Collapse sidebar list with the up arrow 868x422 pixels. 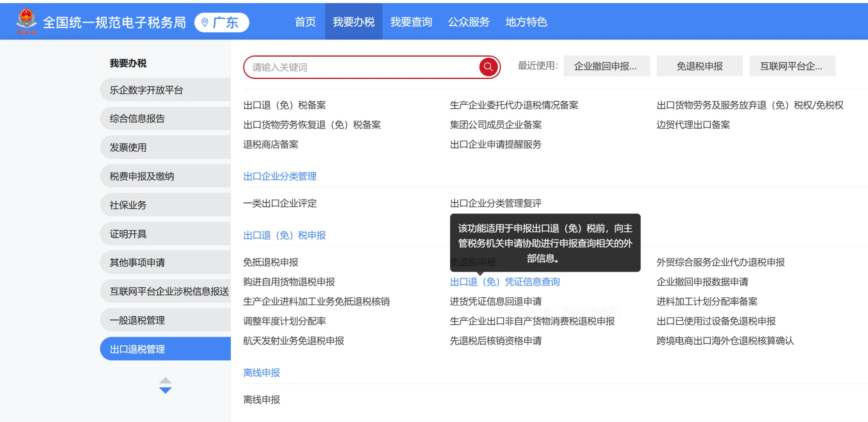166,381
